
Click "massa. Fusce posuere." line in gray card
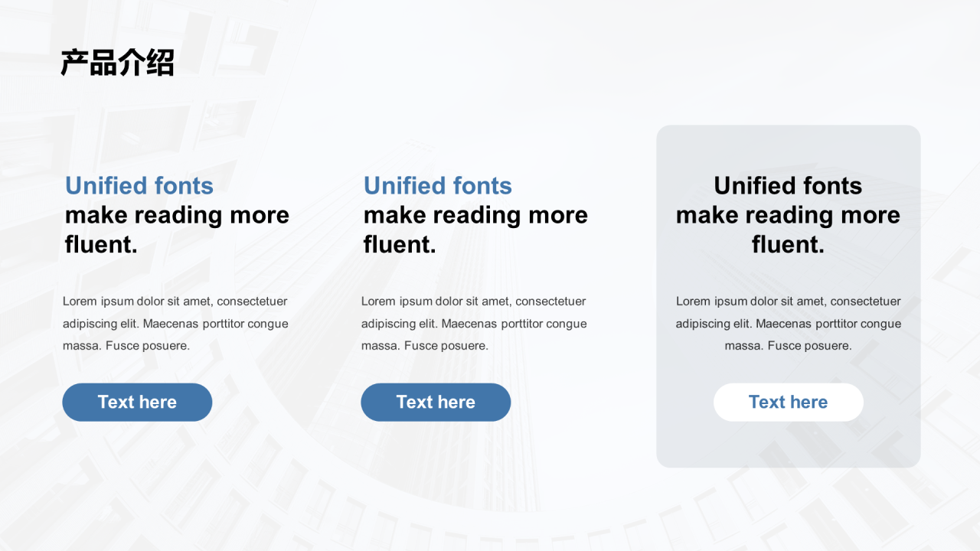pos(789,346)
